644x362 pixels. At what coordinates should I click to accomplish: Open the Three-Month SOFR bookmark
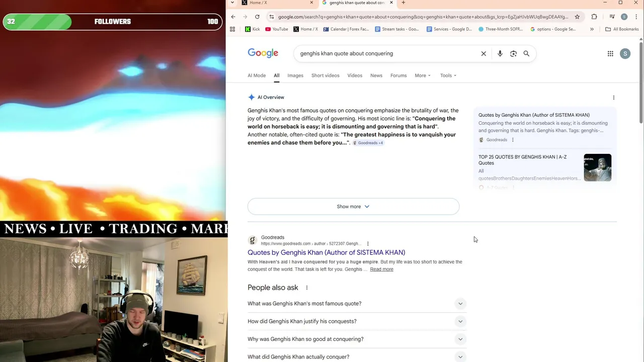point(501,29)
